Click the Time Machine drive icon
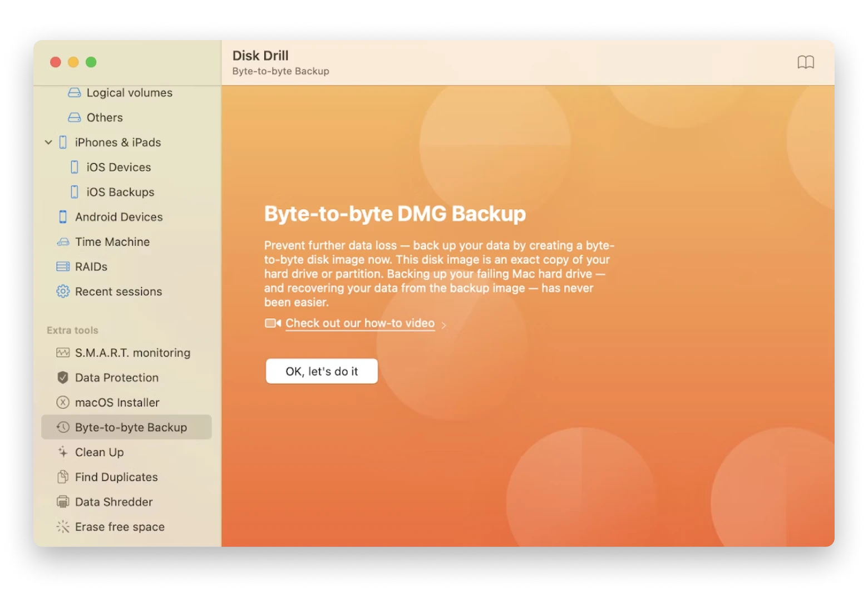Image resolution: width=868 pixels, height=592 pixels. click(63, 242)
